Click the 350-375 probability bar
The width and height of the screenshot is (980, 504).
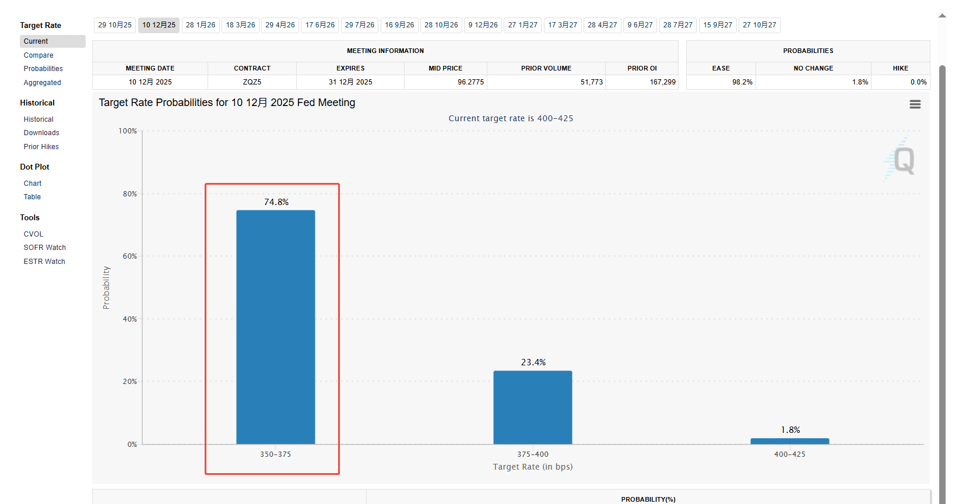point(275,326)
